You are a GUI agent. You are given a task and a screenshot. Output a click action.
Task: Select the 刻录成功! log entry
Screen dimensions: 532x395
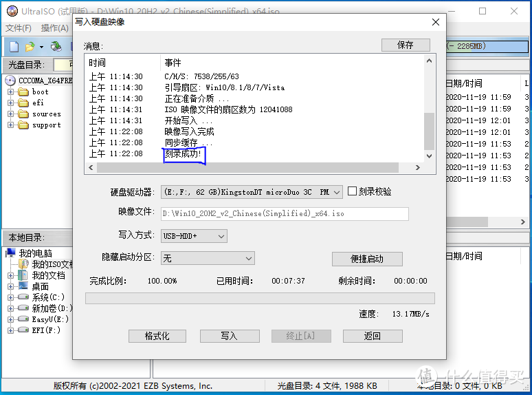click(183, 154)
